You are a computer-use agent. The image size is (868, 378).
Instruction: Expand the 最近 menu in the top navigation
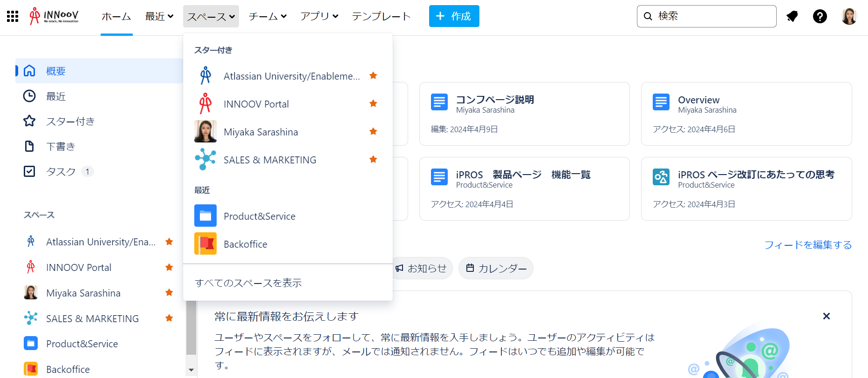[159, 16]
